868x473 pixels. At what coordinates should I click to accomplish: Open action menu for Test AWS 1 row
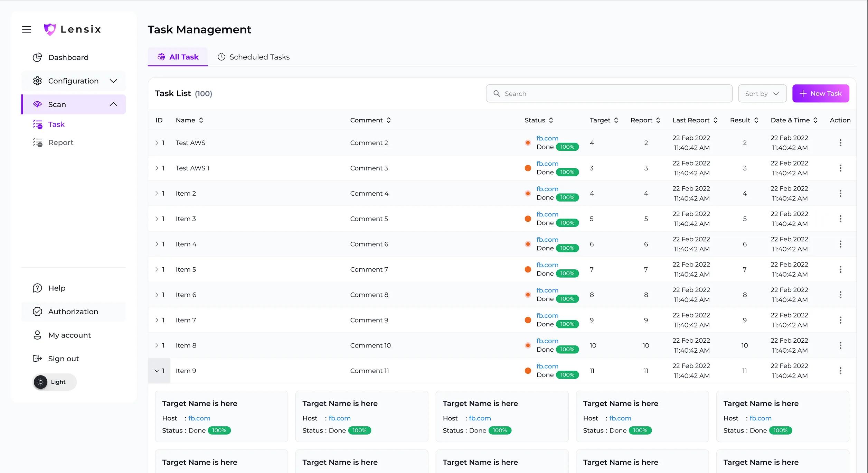[x=840, y=168]
